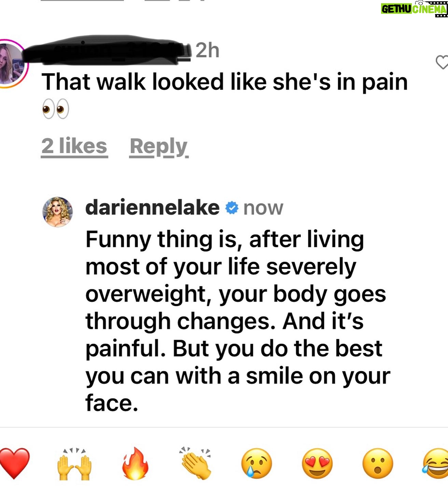Select the raised hands emoji

74,463
